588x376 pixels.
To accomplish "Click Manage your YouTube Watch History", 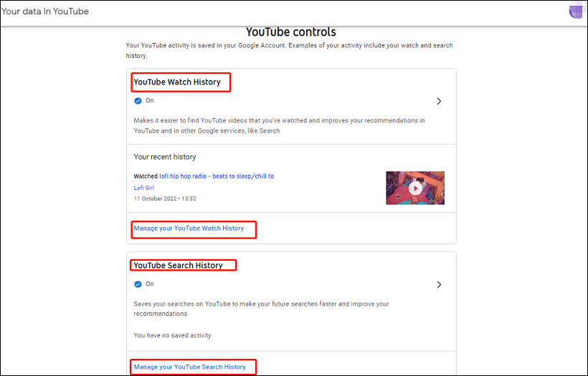I will tap(189, 228).
